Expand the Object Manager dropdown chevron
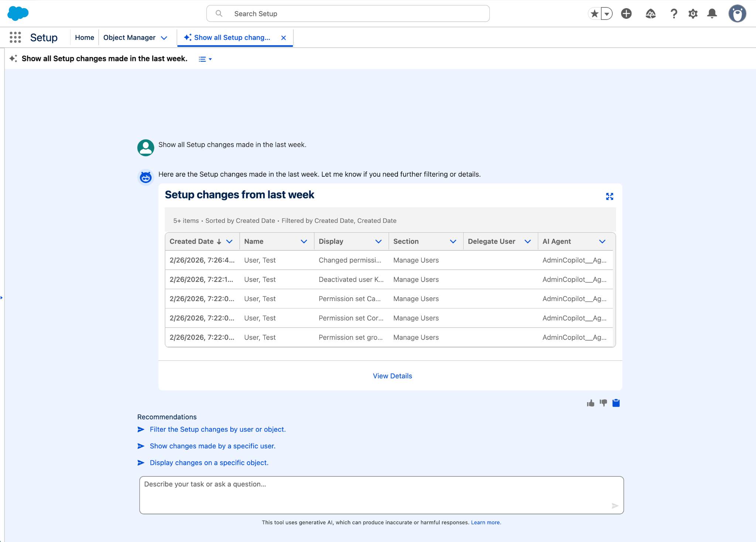 (x=164, y=38)
